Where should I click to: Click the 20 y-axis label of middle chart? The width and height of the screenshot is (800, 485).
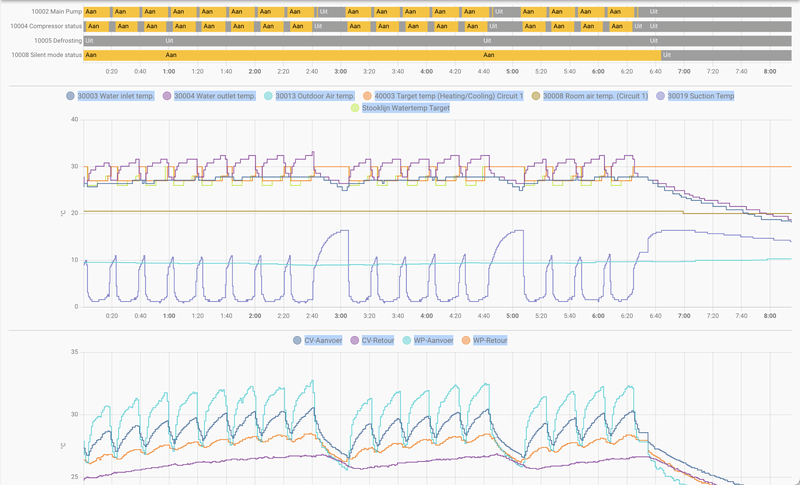(x=74, y=213)
